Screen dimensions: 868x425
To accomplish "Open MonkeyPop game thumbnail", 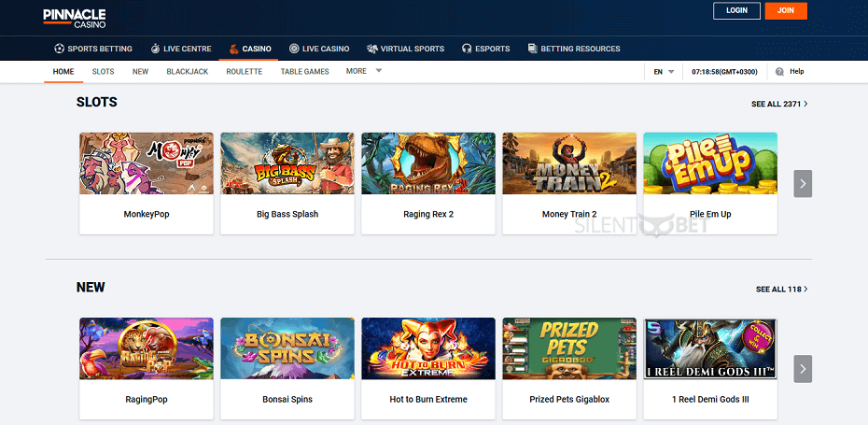I will (147, 163).
